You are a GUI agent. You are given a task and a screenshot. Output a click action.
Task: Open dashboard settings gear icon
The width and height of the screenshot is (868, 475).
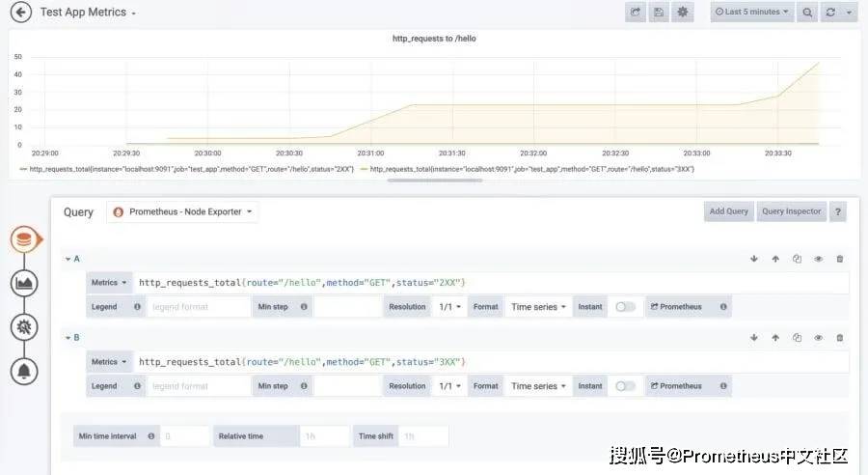[x=683, y=13]
